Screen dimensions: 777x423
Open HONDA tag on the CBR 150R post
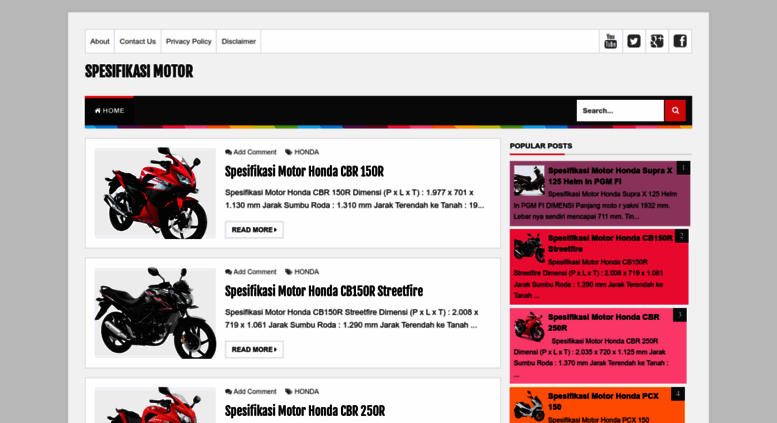point(302,152)
